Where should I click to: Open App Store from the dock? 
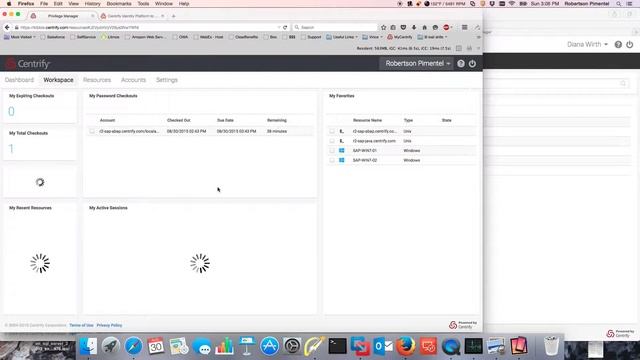(269, 347)
